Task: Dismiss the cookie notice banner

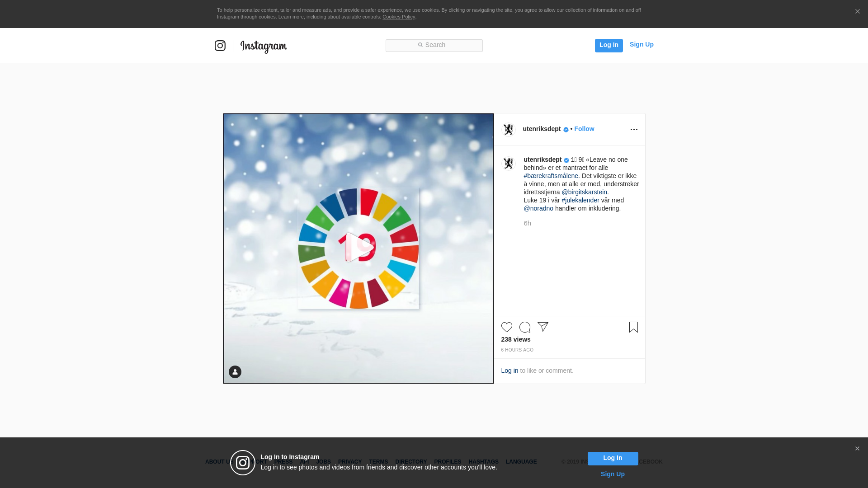Action: (x=857, y=12)
